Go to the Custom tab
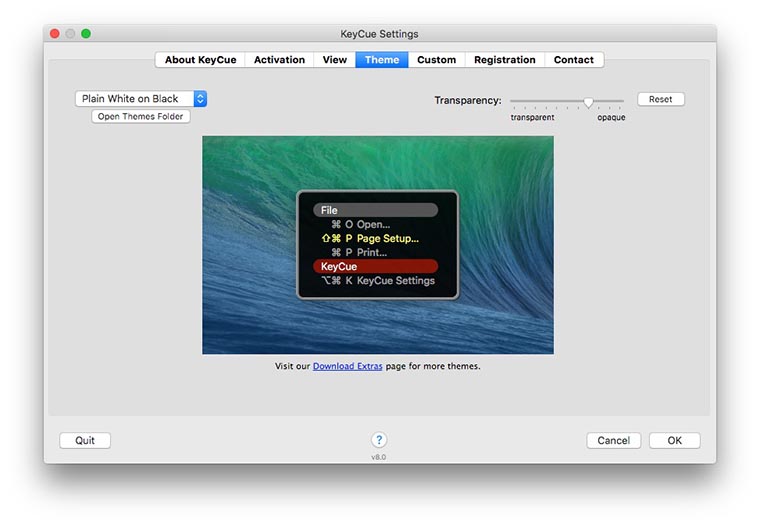 click(436, 60)
